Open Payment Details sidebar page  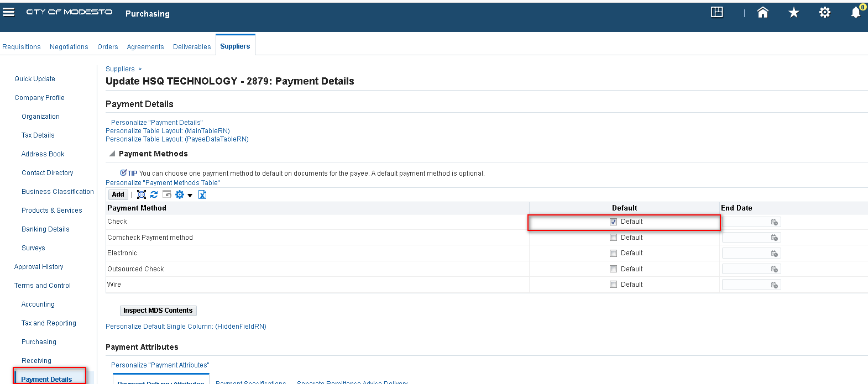coord(46,379)
